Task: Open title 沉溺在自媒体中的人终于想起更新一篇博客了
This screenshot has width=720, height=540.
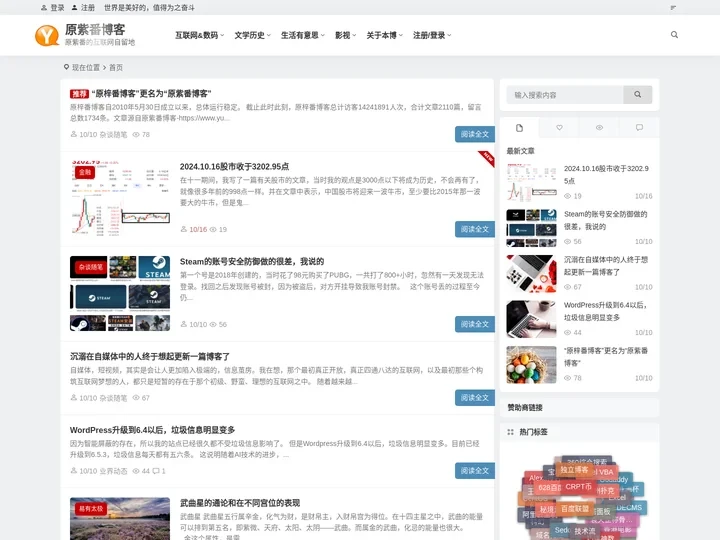Action: point(150,356)
